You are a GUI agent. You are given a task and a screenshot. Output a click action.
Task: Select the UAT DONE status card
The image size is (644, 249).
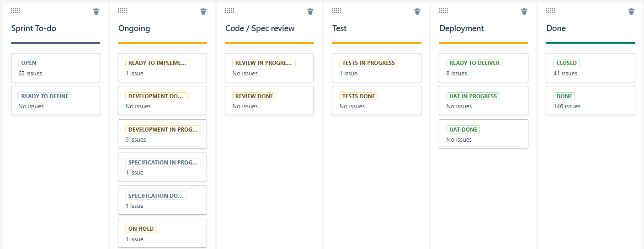coord(484,134)
